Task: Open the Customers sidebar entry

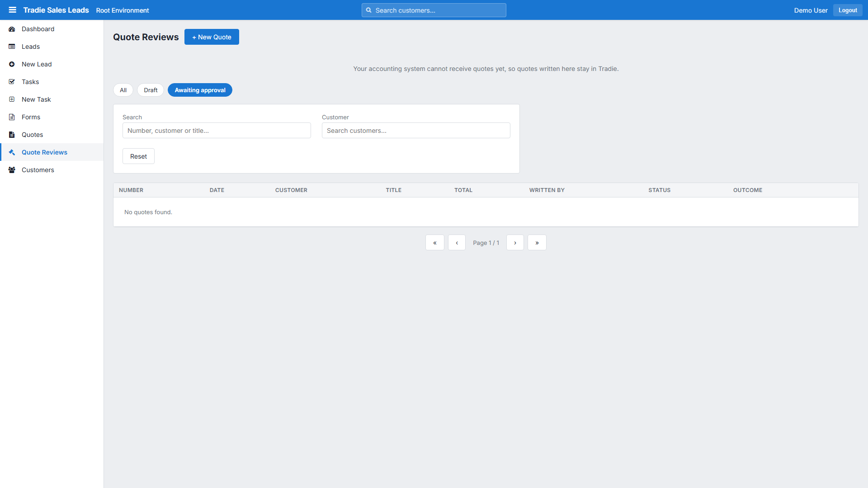Action: click(x=52, y=170)
